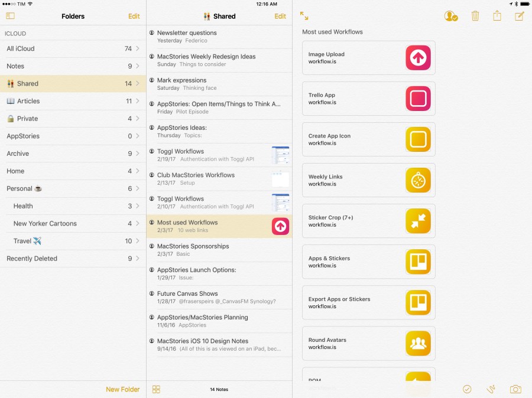Open the camera photo icon

(x=515, y=389)
